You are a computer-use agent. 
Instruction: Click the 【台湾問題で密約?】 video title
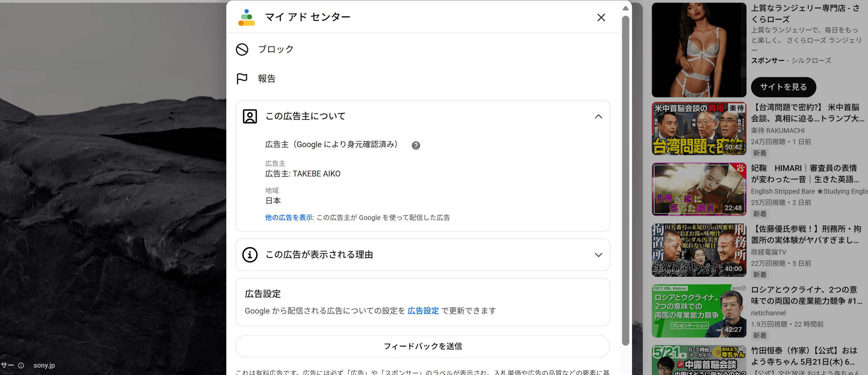point(808,113)
